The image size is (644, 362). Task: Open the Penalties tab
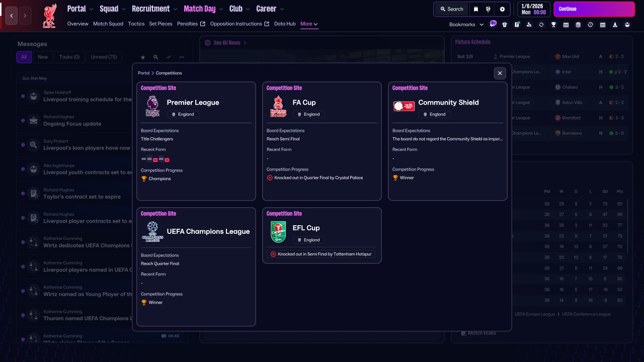pyautogui.click(x=191, y=24)
